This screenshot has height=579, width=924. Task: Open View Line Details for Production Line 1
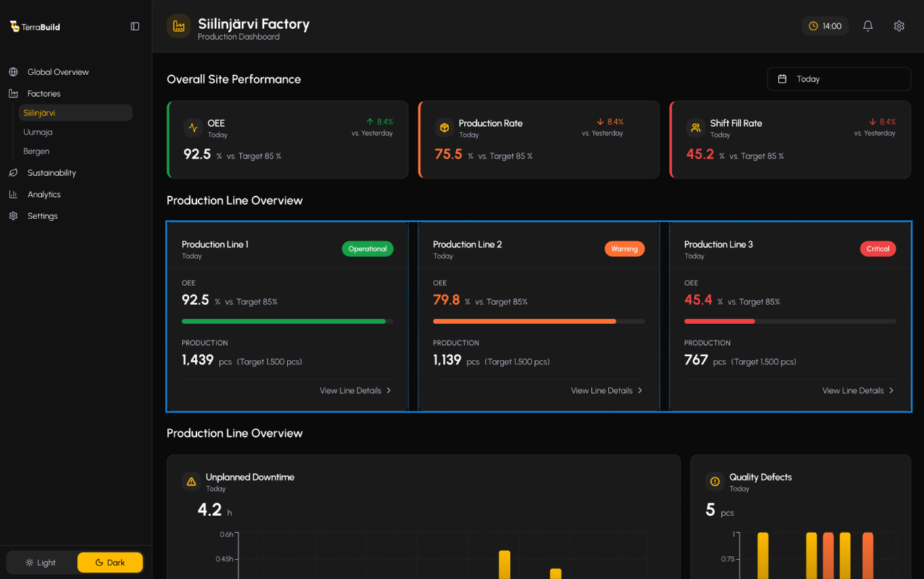pyautogui.click(x=355, y=390)
